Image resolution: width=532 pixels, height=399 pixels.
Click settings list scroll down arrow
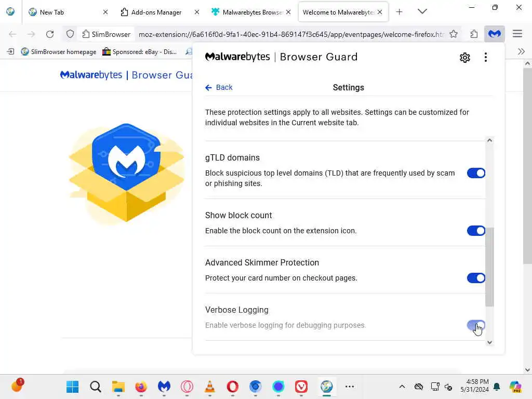(x=489, y=342)
